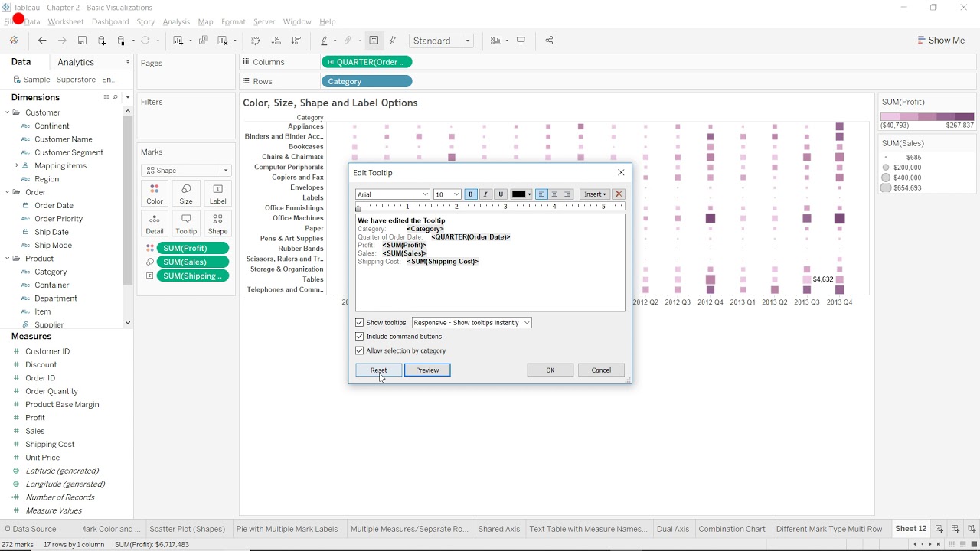Click the Preview button
980x551 pixels.
click(x=427, y=370)
